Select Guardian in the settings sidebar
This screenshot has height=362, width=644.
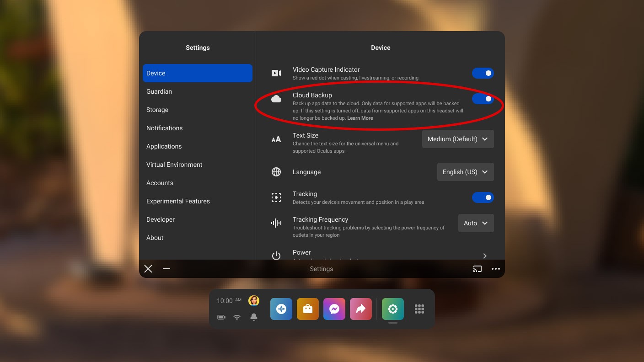[x=159, y=91]
